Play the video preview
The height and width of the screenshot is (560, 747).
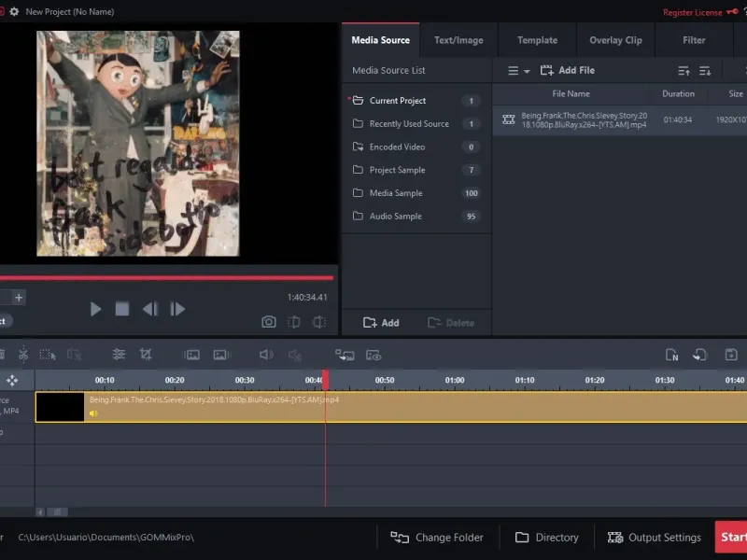tap(95, 309)
